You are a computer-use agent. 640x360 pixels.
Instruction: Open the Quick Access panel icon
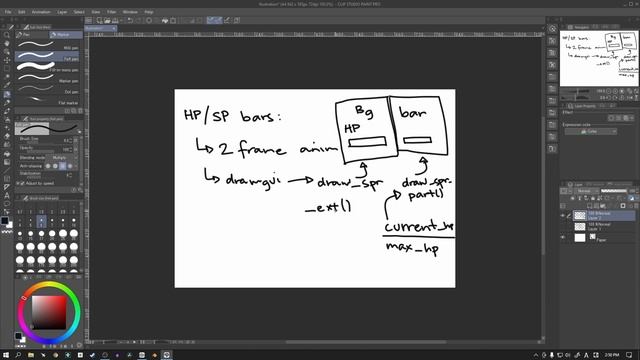tap(552, 29)
